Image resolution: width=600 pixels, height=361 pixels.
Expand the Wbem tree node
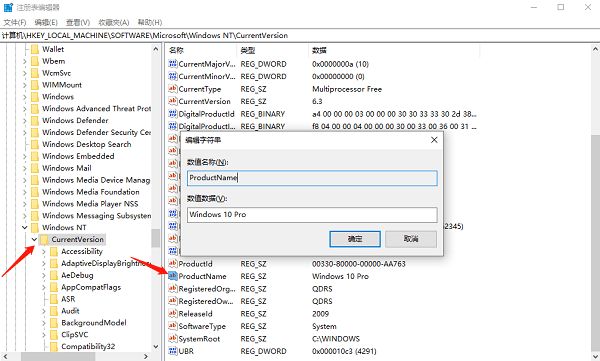point(24,61)
